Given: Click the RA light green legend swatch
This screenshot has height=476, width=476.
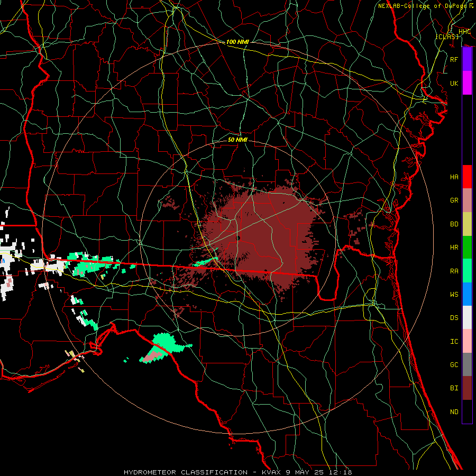Looking at the screenshot, I should [467, 271].
